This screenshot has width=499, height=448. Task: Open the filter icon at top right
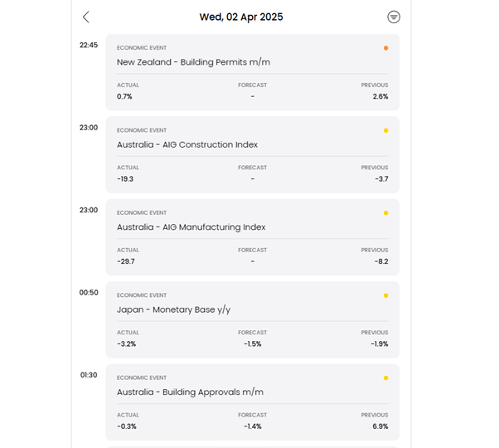[394, 17]
